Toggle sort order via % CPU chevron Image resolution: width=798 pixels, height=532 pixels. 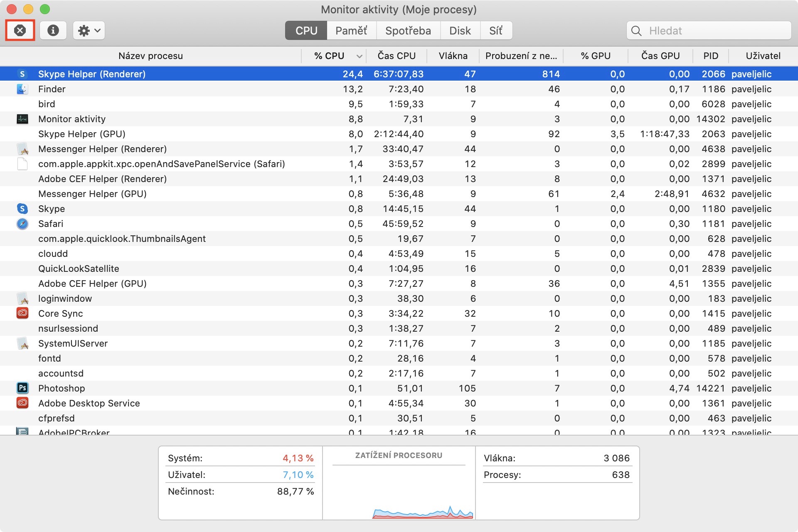tap(359, 56)
